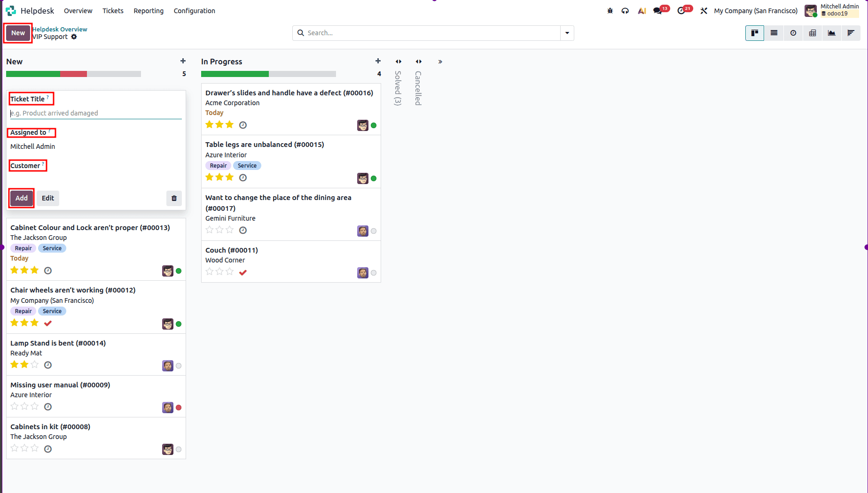The width and height of the screenshot is (868, 493).
Task: Open the debug bug icon menu
Action: tap(610, 11)
